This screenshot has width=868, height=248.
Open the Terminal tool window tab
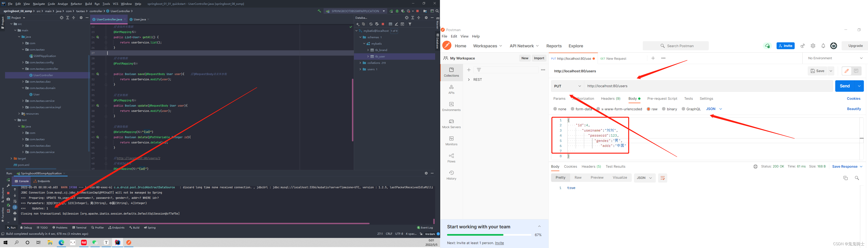point(79,228)
